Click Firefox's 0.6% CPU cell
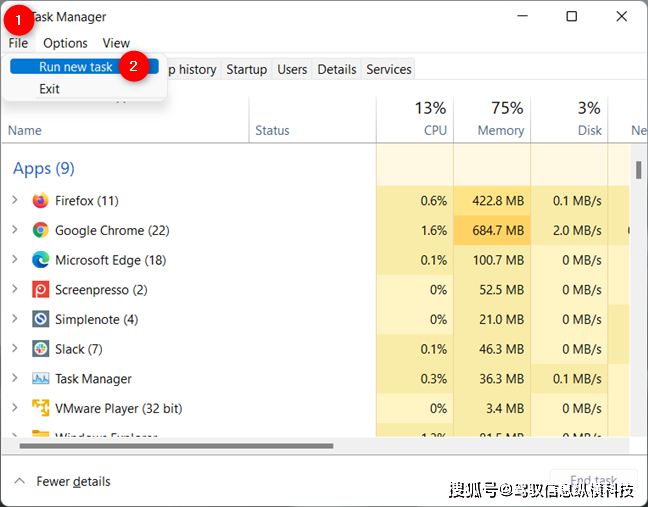Screen dimensions: 648x507 tap(415, 200)
